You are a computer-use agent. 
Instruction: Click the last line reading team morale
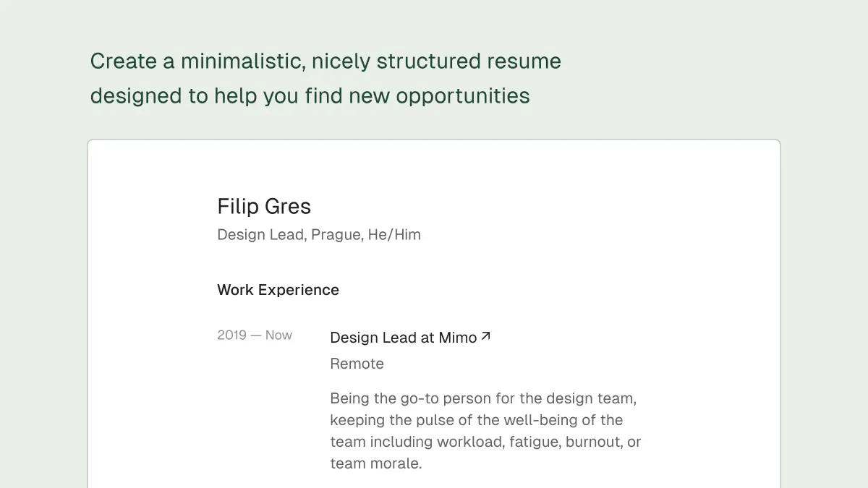click(375, 463)
